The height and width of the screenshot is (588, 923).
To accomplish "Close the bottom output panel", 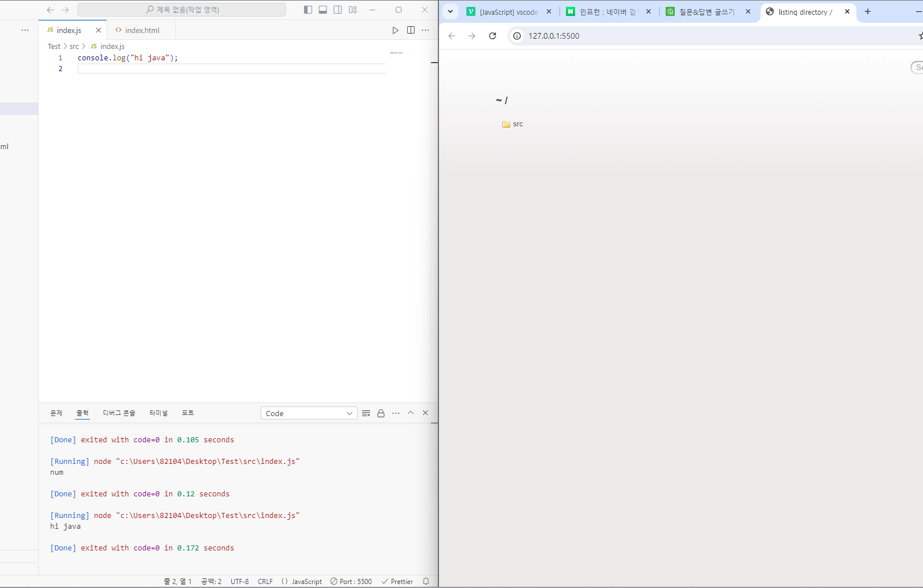I will (x=425, y=413).
